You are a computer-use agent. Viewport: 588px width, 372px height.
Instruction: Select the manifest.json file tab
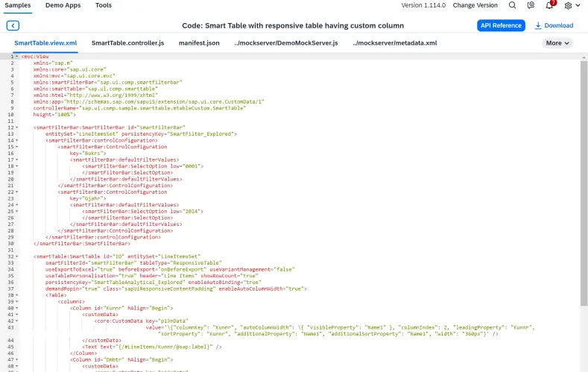pyautogui.click(x=199, y=43)
